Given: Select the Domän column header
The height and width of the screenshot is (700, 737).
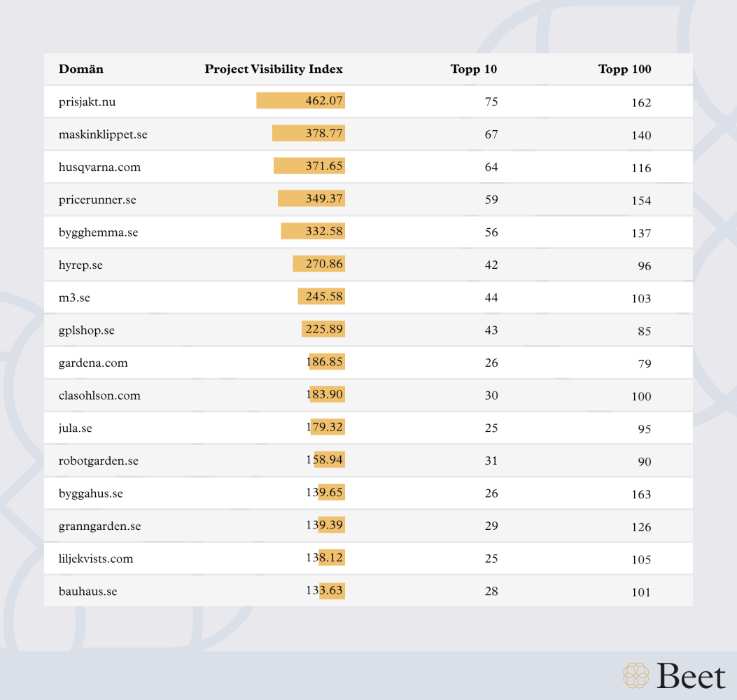Looking at the screenshot, I should pos(81,69).
